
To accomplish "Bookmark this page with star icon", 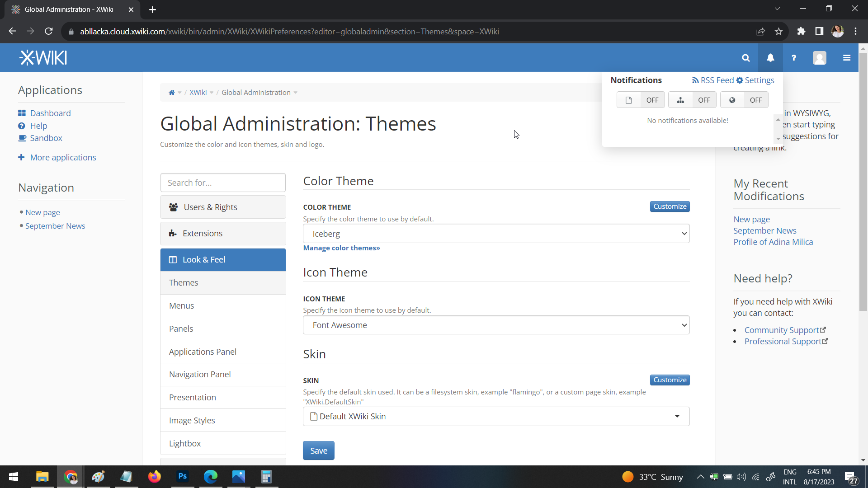I will (778, 31).
